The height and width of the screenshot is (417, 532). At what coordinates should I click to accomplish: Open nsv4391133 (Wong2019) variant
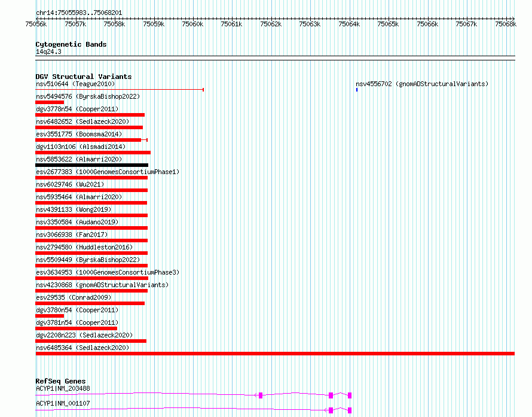pyautogui.click(x=74, y=209)
